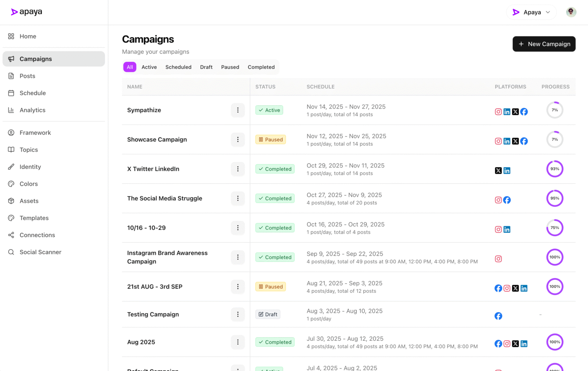This screenshot has height=371, width=588.
Task: Open the Identity section
Action: point(30,166)
